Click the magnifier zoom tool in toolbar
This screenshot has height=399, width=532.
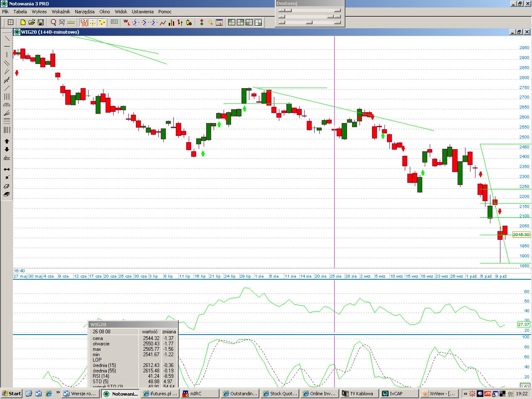point(53,22)
